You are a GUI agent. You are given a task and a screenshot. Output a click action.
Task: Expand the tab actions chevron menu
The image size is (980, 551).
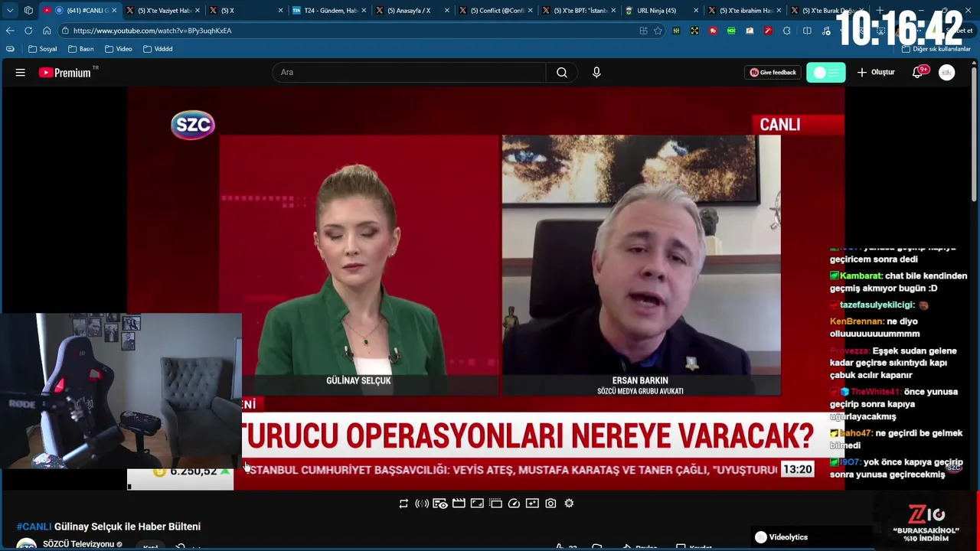point(10,11)
